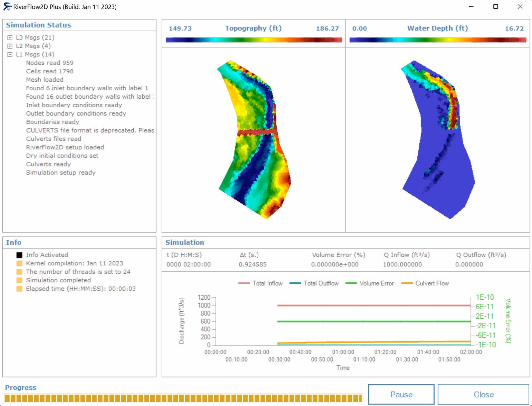Screen dimensions: 532x406
Task: Click the black Info Activated square icon
Action: point(19,255)
